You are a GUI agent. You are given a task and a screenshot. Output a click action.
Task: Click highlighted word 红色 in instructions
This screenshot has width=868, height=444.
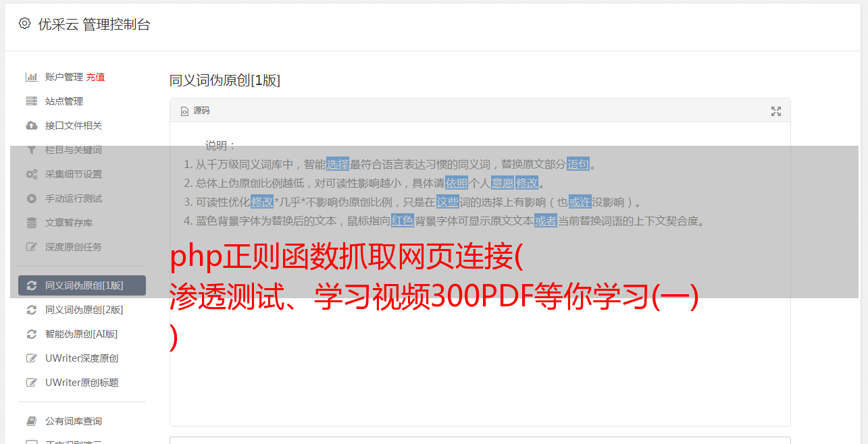(402, 221)
